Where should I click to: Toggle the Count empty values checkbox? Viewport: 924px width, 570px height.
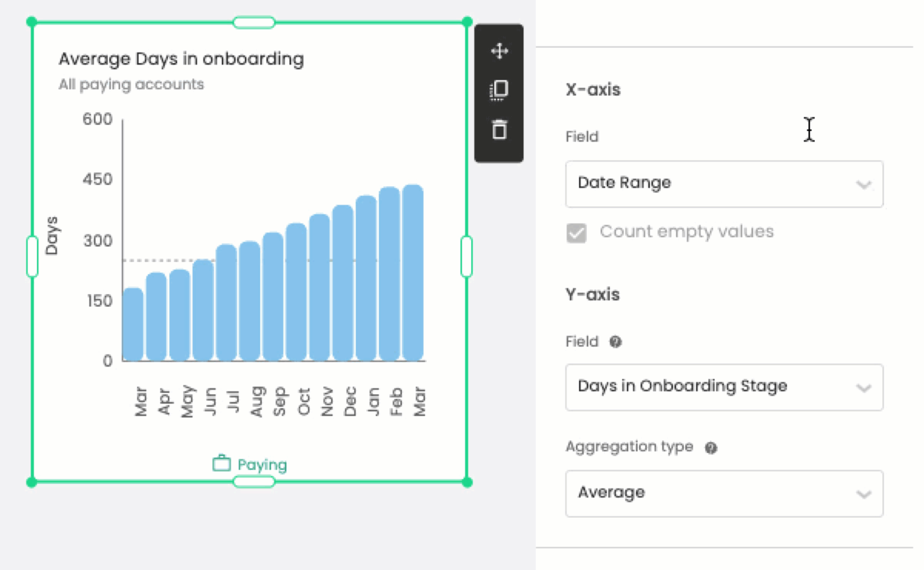576,233
